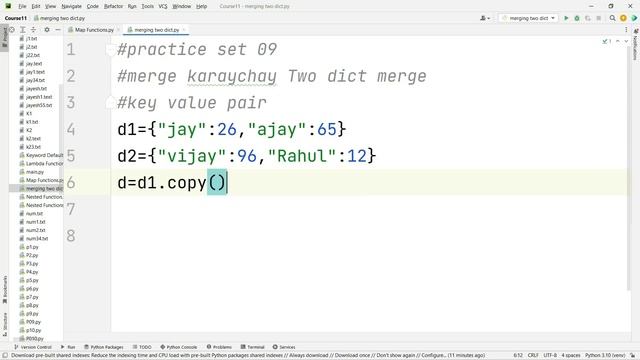Close the merging two dict.py tab
The height and width of the screenshot is (360, 640).
point(184,30)
